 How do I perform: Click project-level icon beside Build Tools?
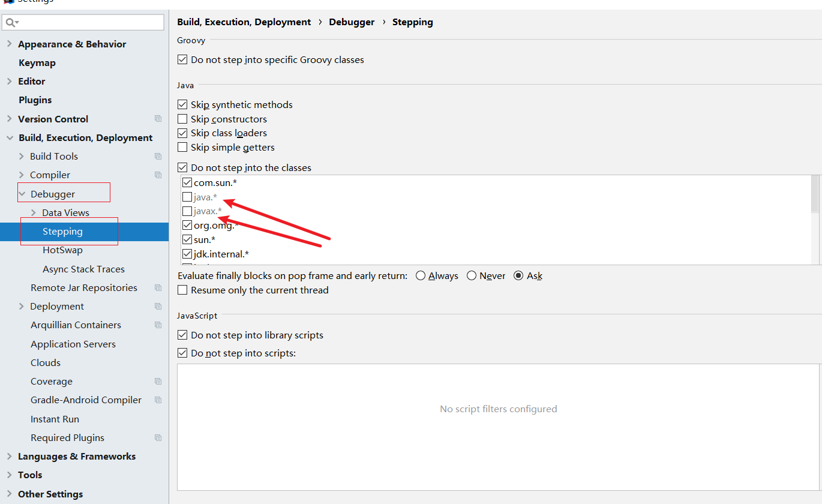(158, 156)
